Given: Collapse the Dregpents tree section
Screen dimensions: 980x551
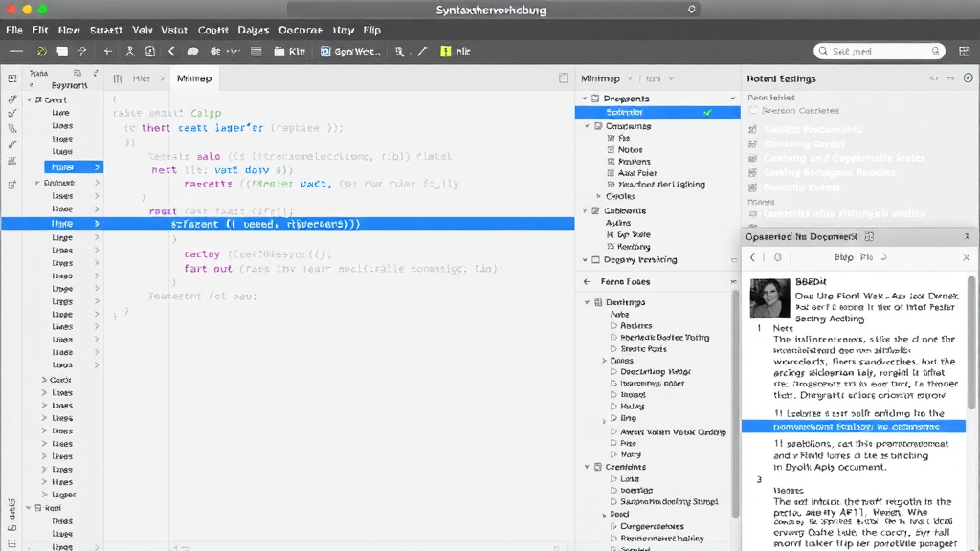Looking at the screenshot, I should (584, 99).
